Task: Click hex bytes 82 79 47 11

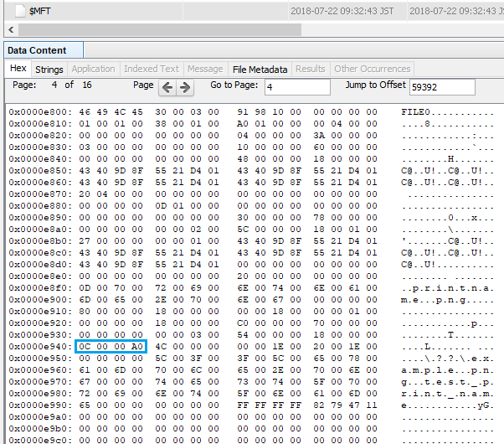Action: (345, 405)
